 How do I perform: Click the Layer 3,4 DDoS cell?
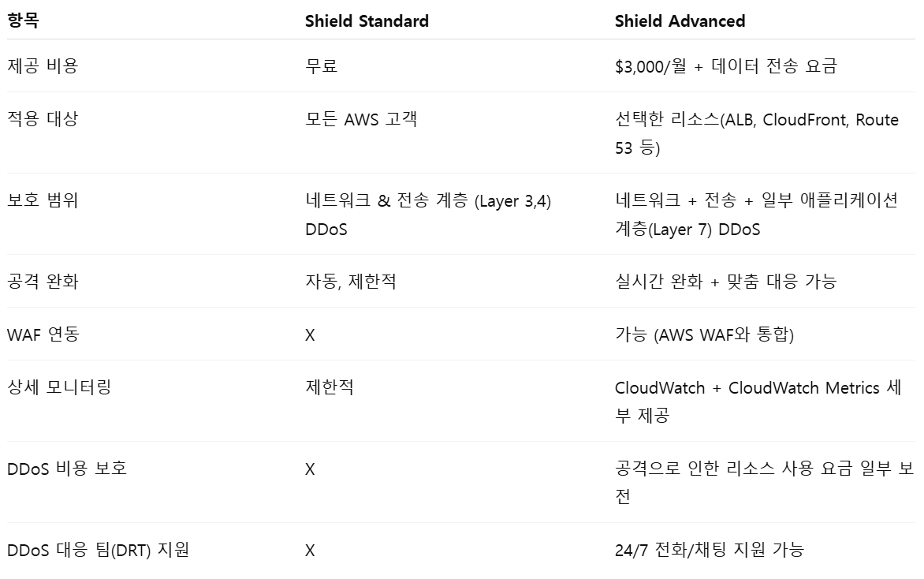[427, 215]
